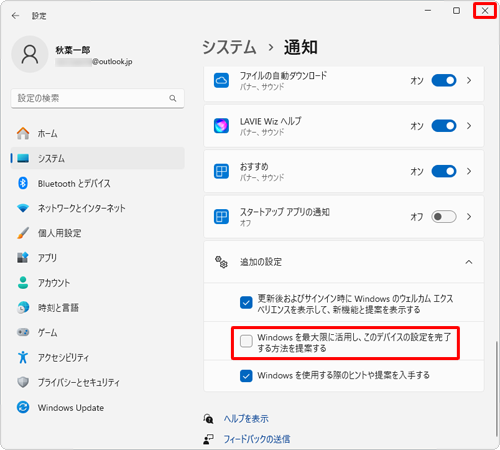Maximize the settings window
Image resolution: width=500 pixels, height=450 pixels.
(x=456, y=11)
